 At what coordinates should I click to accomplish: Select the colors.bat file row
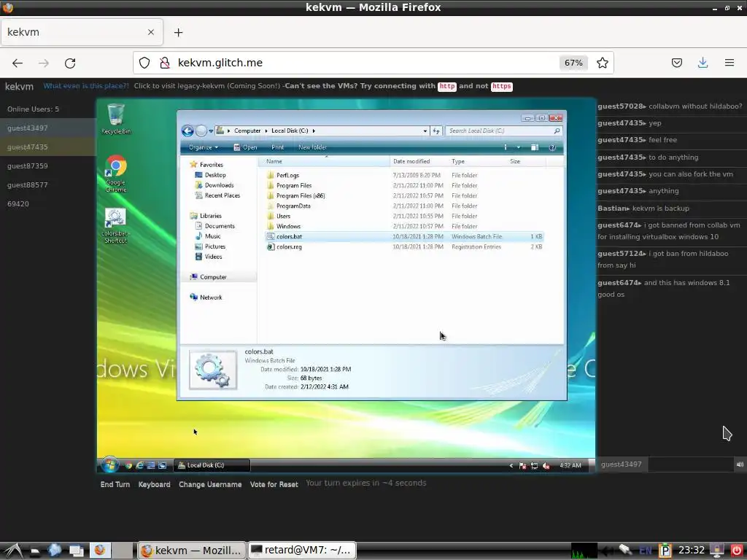pyautogui.click(x=404, y=237)
